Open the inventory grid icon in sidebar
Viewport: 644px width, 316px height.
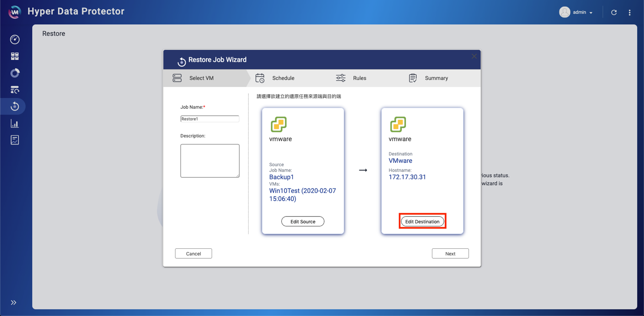[15, 56]
